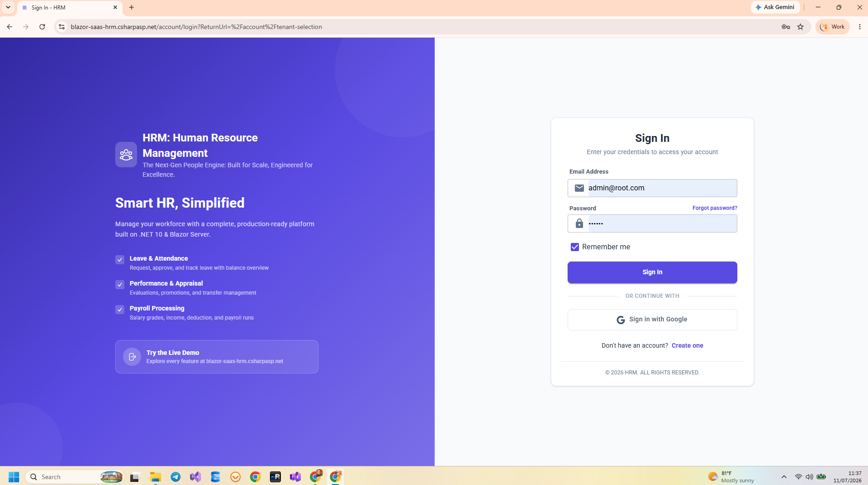View site information icon in address bar
The width and height of the screenshot is (868, 485).
pos(62,27)
